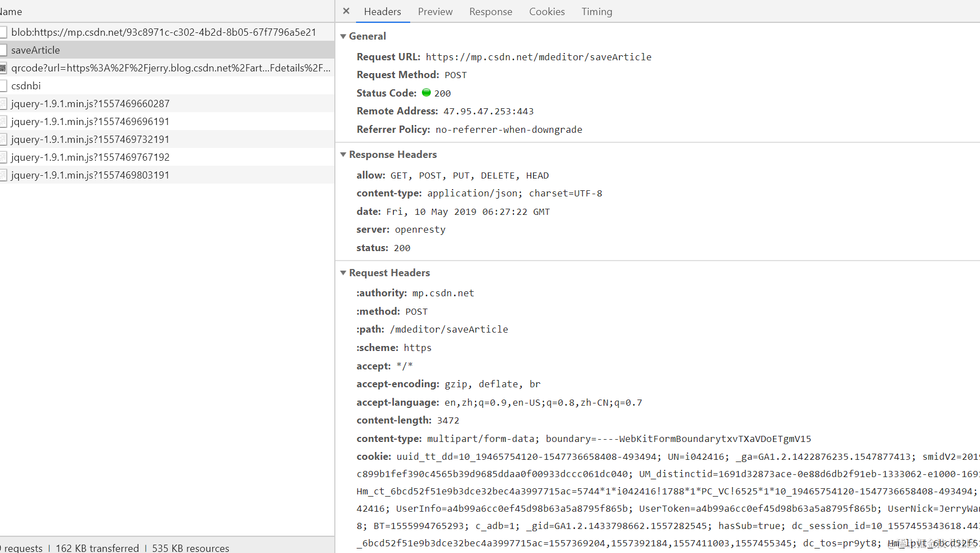Click the document icon next to saveArticle
This screenshot has height=553, width=980.
[x=4, y=50]
